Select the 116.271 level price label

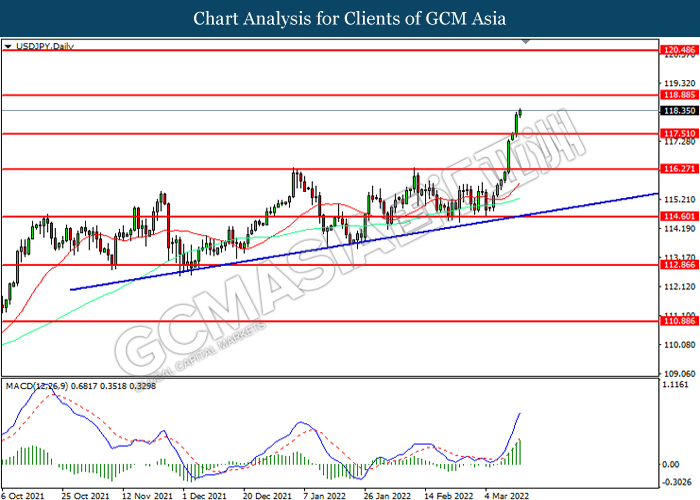(679, 169)
